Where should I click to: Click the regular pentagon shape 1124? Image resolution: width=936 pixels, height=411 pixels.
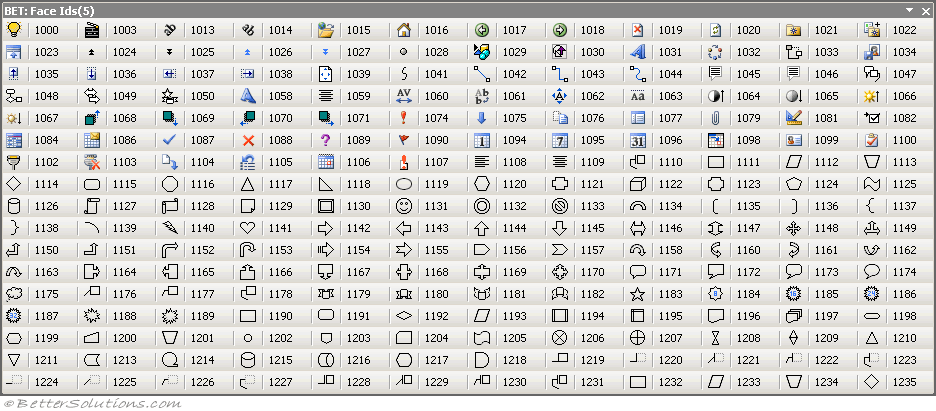coord(793,184)
